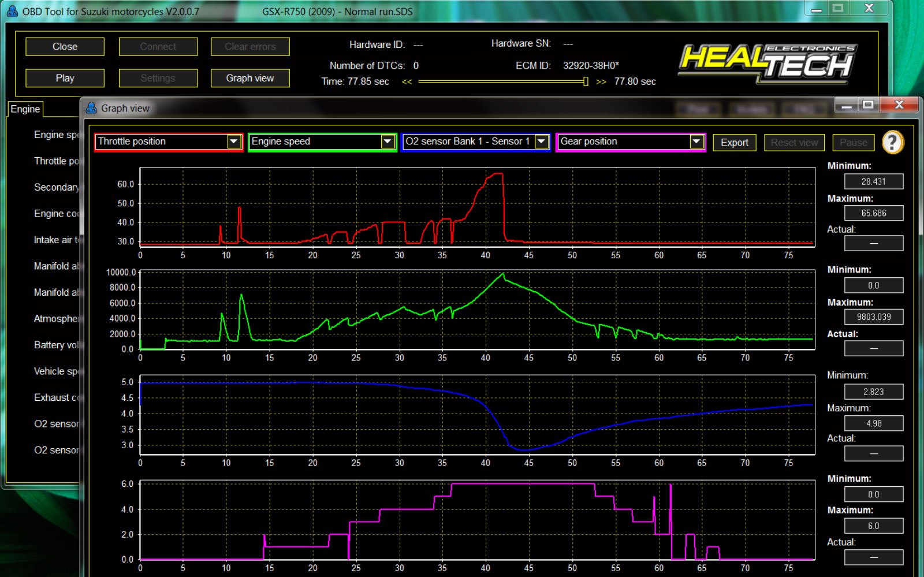Open the O2 sensor Bank 1 dropdown

541,142
